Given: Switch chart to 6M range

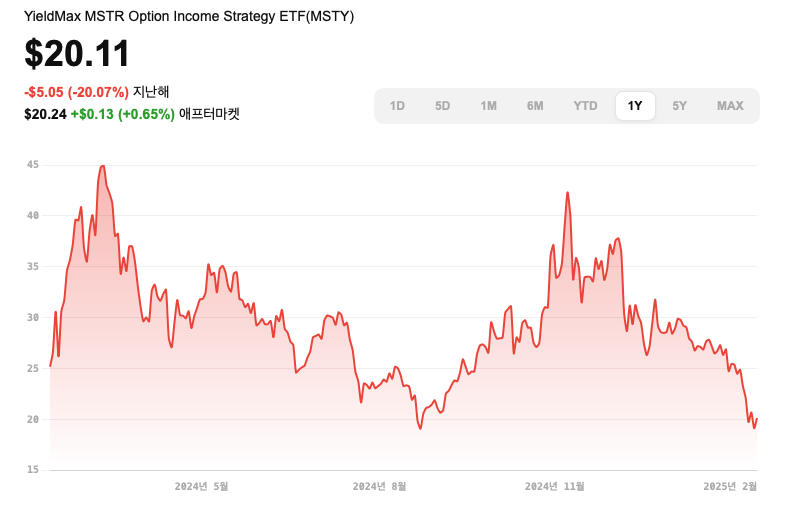Looking at the screenshot, I should 535,106.
